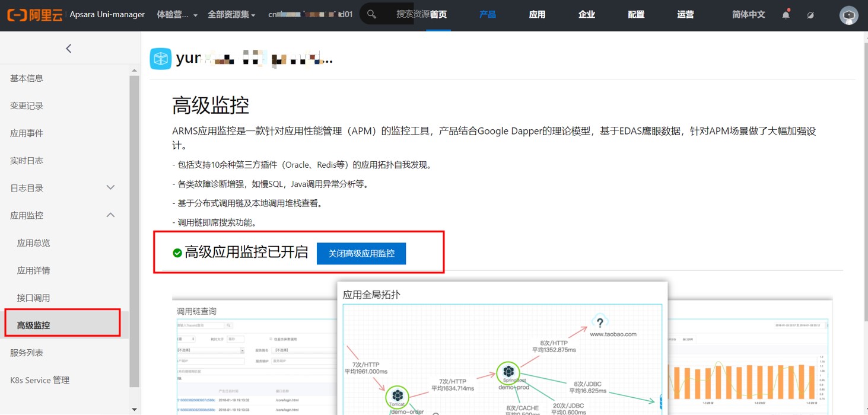
Task: Click the region ID text in the top bar
Action: [x=310, y=15]
